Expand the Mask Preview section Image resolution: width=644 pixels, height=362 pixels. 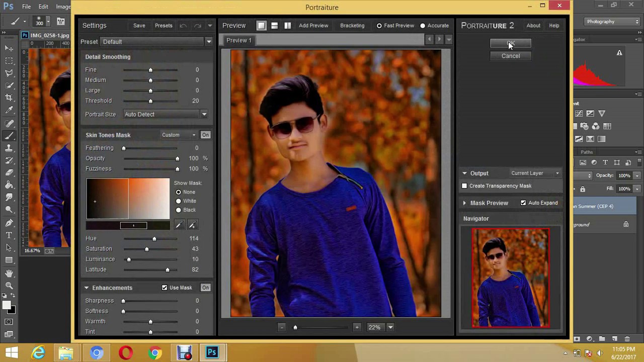coord(464,203)
